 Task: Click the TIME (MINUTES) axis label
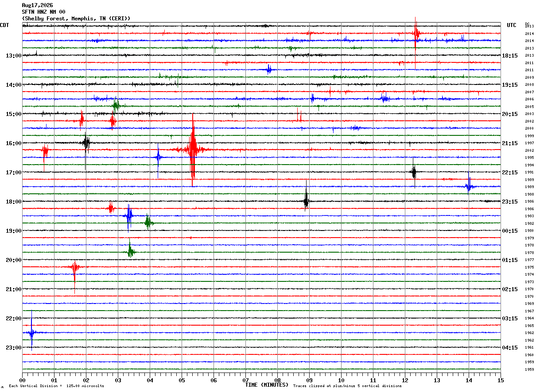point(267,385)
